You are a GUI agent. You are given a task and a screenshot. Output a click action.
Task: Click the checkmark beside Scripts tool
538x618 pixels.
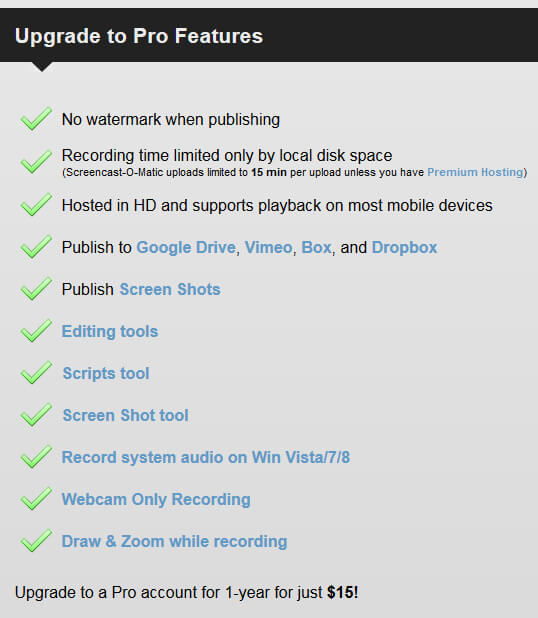click(x=36, y=372)
